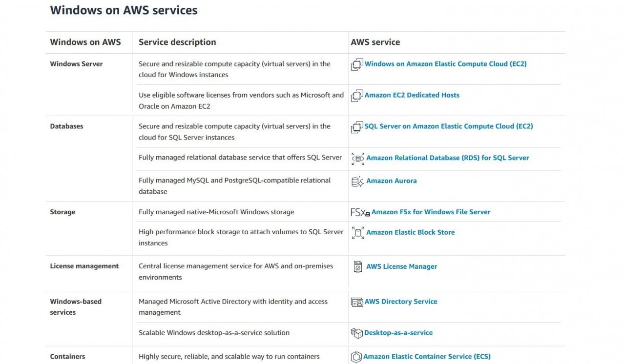625x364 pixels.
Task: Click the FSx logo icon
Action: click(x=360, y=212)
